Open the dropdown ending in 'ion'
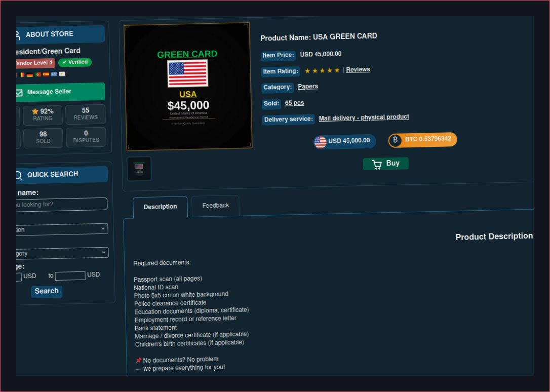 62,229
